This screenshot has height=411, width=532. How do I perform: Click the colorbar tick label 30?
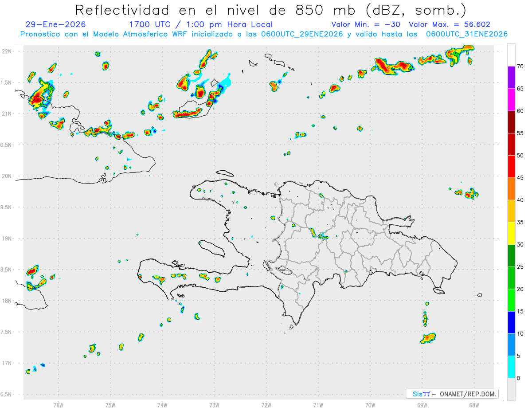click(x=520, y=244)
